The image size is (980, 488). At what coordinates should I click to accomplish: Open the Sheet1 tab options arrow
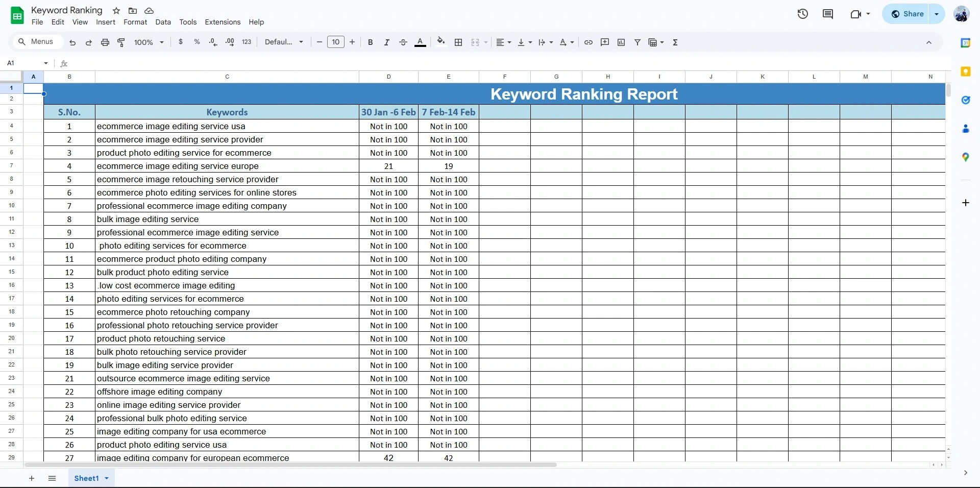point(107,478)
